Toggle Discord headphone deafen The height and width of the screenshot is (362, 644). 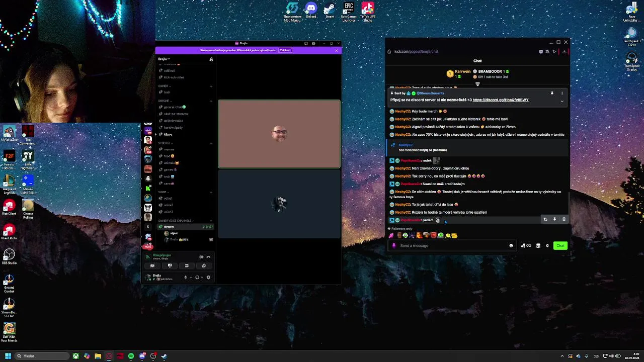(x=197, y=277)
